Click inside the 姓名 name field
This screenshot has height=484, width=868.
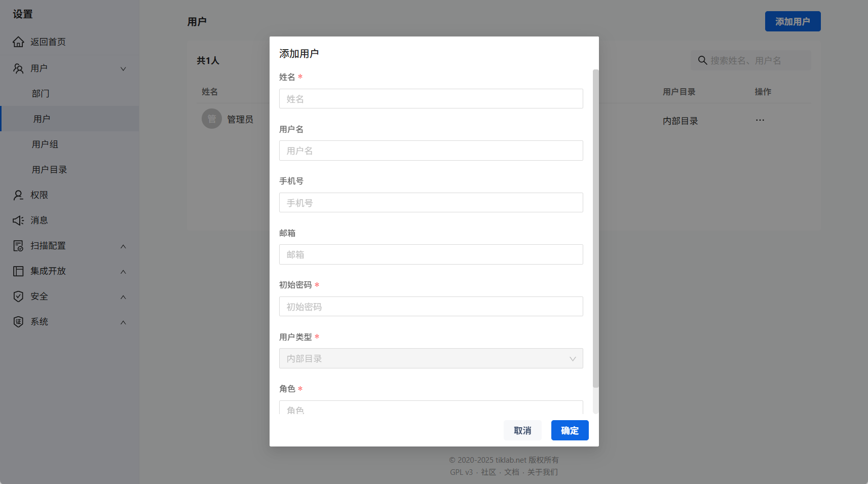tap(430, 98)
